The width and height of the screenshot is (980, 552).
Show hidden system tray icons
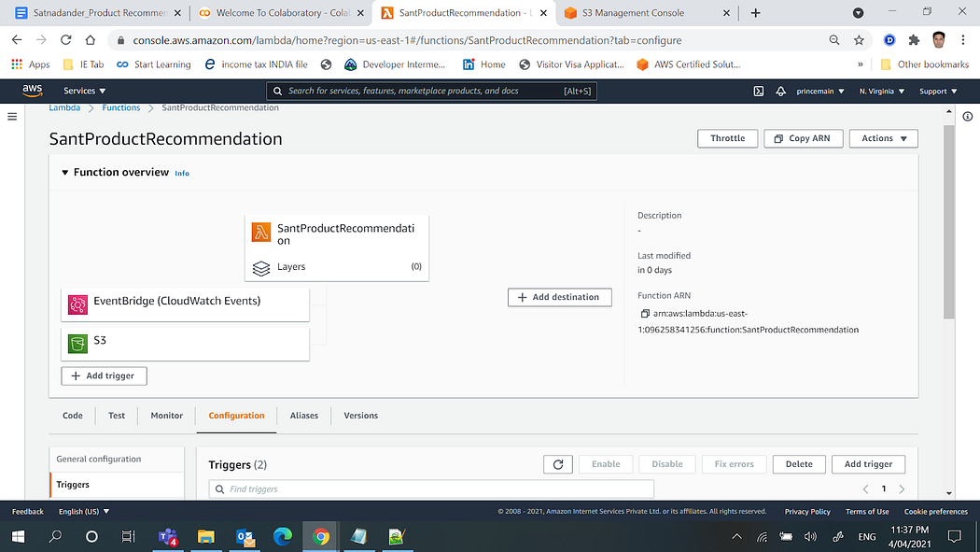[737, 536]
